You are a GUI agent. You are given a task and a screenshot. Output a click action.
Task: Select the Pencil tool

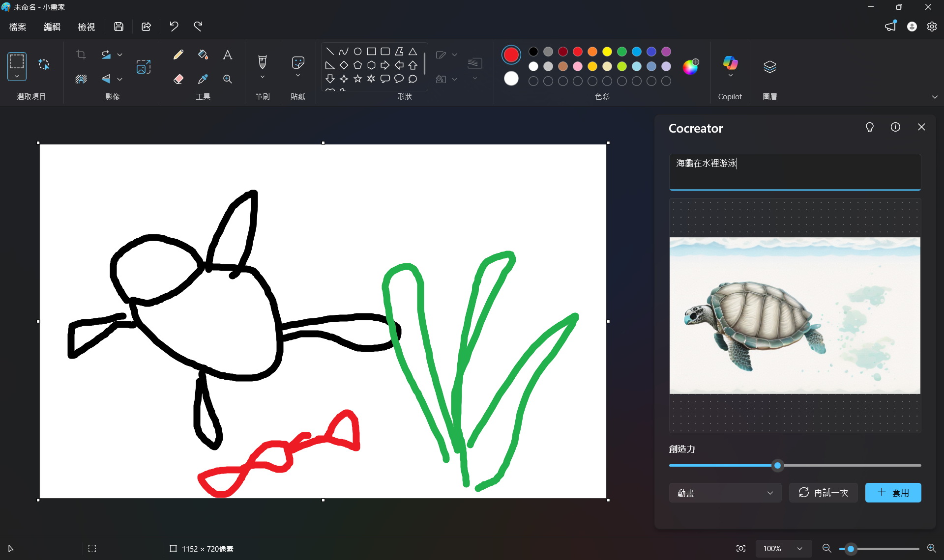(x=178, y=55)
